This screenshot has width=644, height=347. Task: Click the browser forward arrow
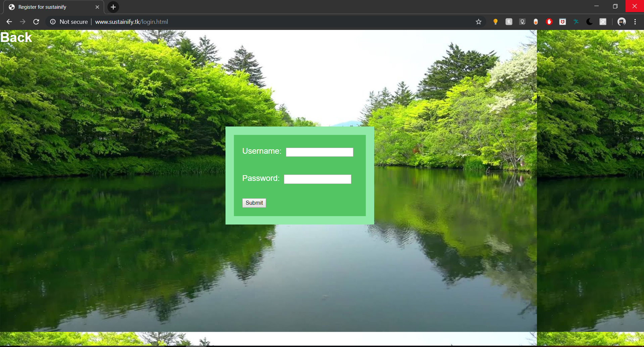coord(22,22)
